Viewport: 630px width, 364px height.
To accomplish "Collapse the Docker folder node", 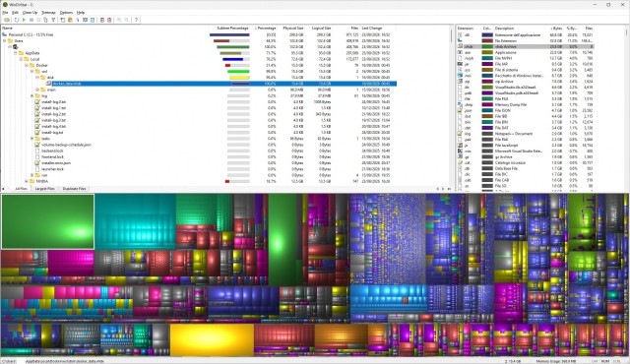I will 27,65.
